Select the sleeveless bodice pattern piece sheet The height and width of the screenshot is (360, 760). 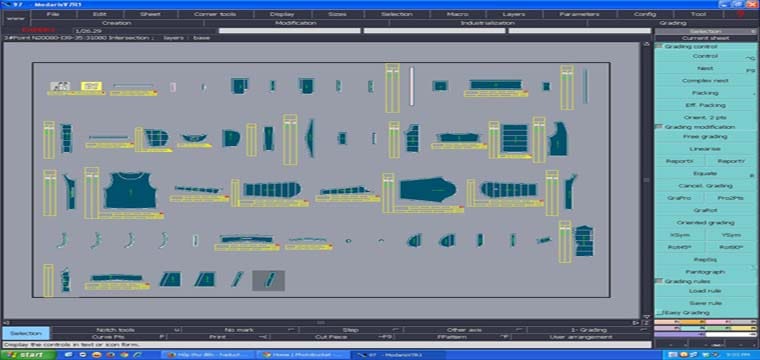click(131, 190)
